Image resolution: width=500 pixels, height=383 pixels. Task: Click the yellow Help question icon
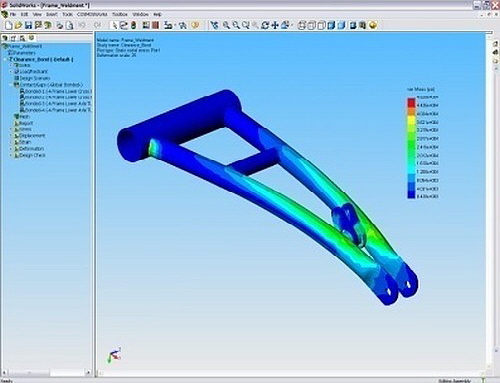[195, 25]
